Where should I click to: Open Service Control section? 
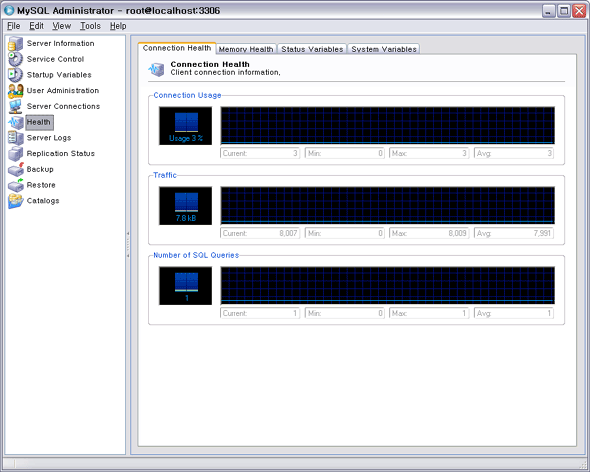pyautogui.click(x=55, y=59)
